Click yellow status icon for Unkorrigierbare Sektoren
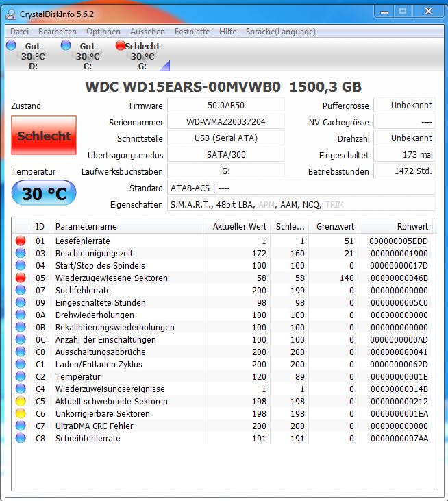The width and height of the screenshot is (448, 501). (21, 413)
